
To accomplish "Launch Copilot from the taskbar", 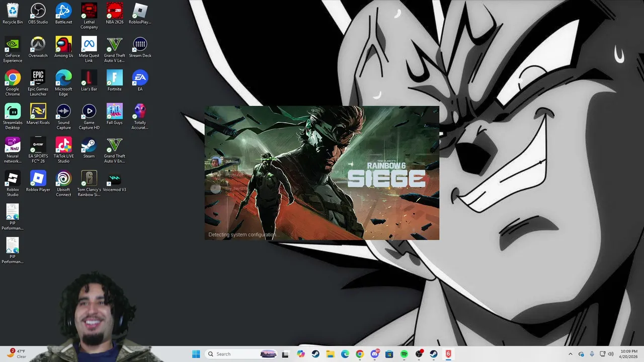I will coord(301,354).
